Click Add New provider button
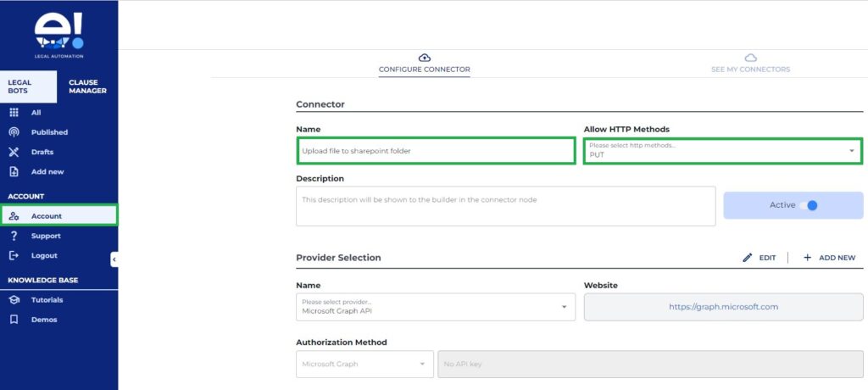 829,258
